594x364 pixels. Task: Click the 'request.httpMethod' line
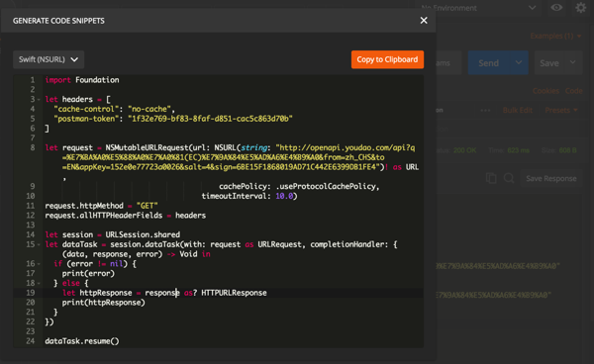(101, 206)
